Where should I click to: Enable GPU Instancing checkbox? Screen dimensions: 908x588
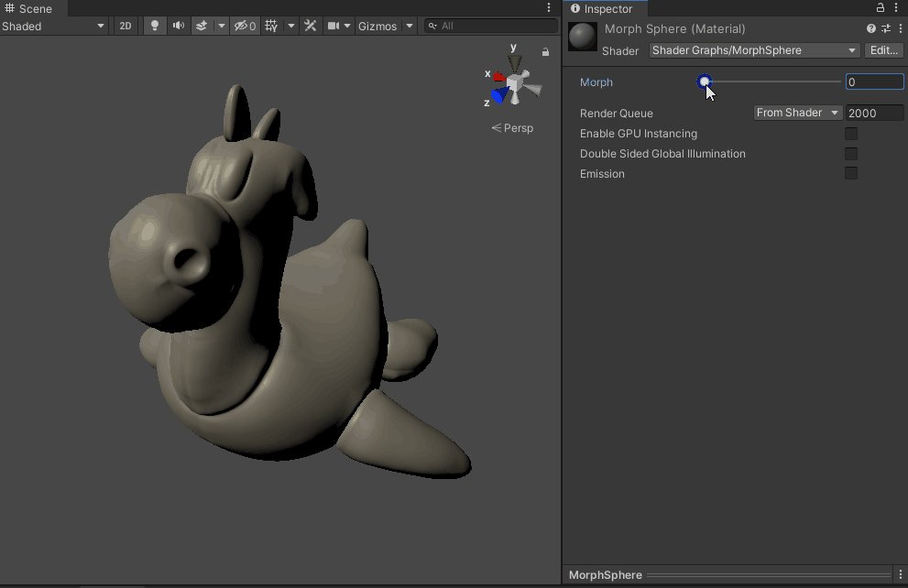(x=851, y=134)
